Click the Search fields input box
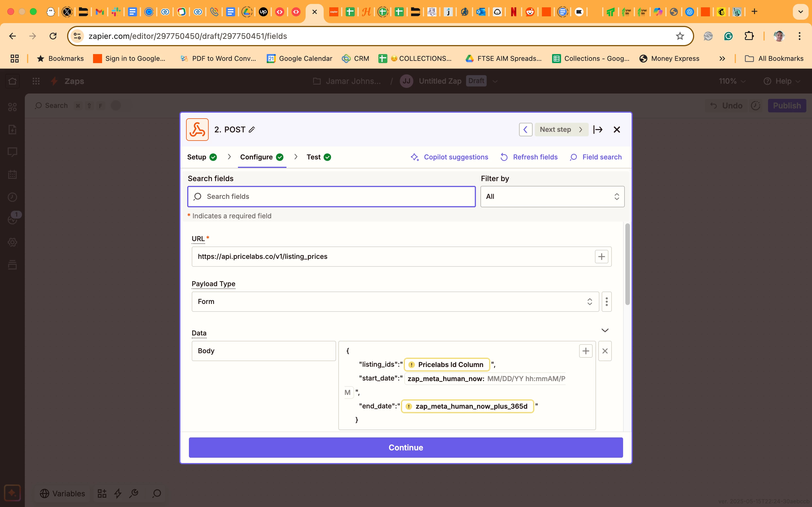Screen dimensions: 812x507 332,197
